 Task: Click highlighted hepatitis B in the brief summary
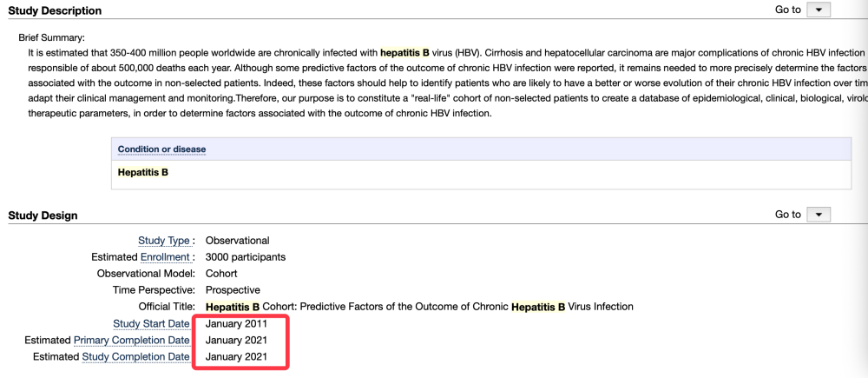click(x=404, y=53)
